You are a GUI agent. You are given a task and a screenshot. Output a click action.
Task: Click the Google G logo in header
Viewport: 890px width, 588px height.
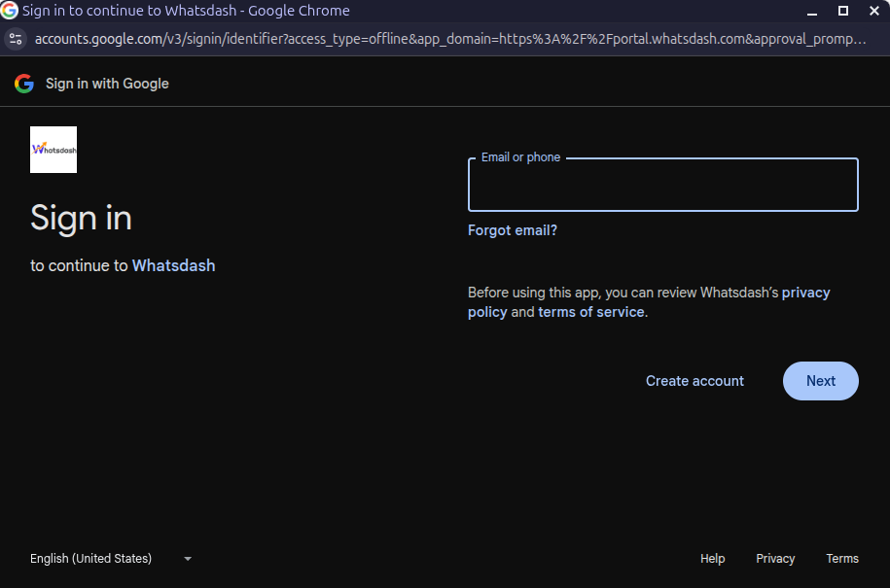24,84
